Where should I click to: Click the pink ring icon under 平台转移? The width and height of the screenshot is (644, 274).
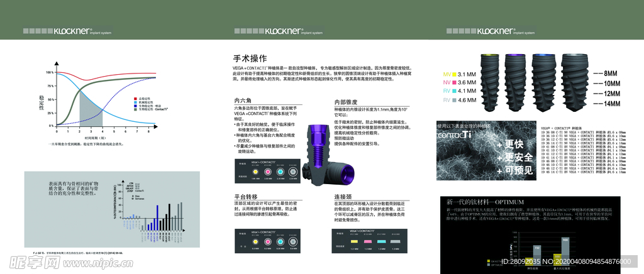pyautogui.click(x=268, y=241)
